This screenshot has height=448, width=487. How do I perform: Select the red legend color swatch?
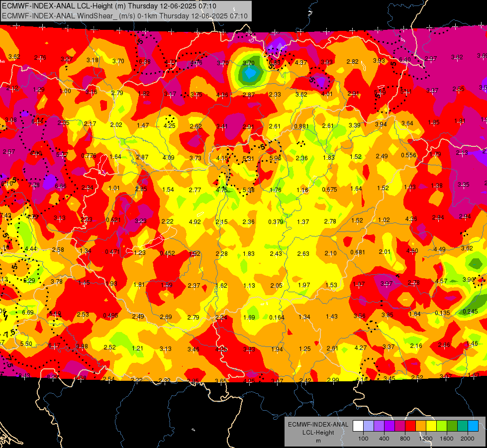coord(410,426)
